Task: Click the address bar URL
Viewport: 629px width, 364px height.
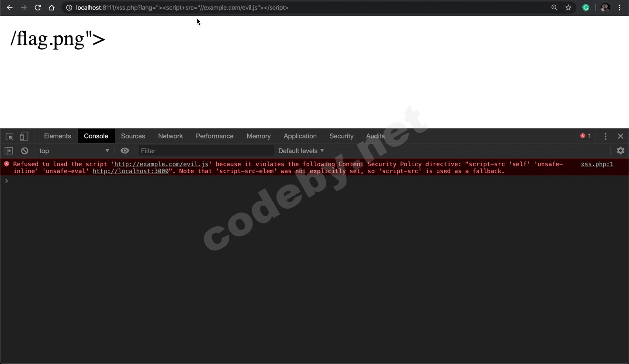Action: [x=182, y=7]
